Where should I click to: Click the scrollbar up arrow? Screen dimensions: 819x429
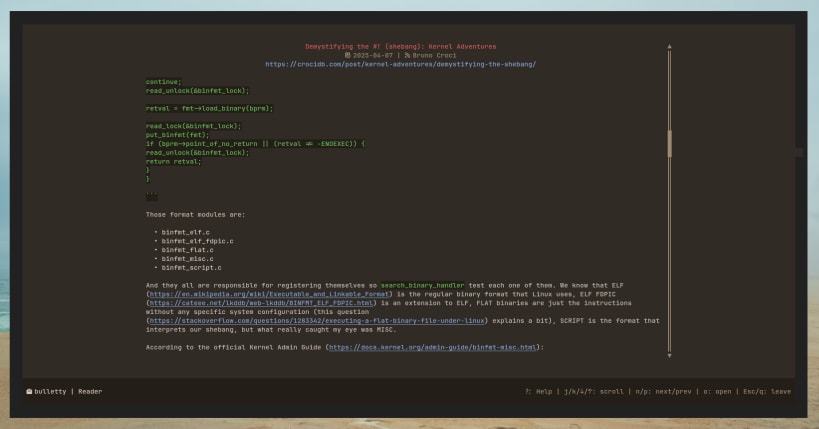click(670, 47)
